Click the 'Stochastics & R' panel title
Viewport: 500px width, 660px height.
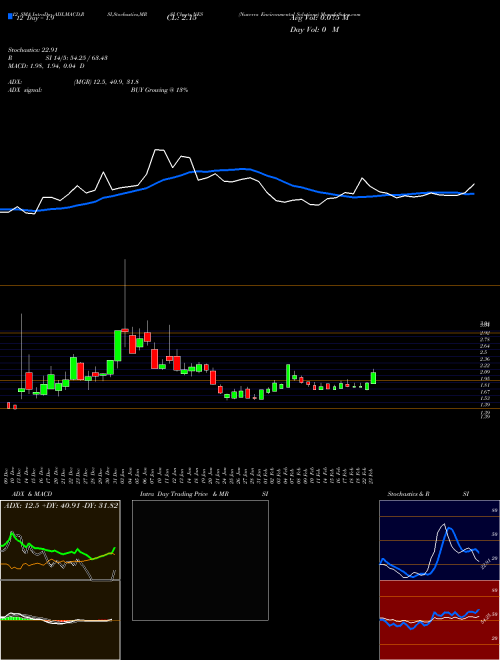pyautogui.click(x=409, y=494)
